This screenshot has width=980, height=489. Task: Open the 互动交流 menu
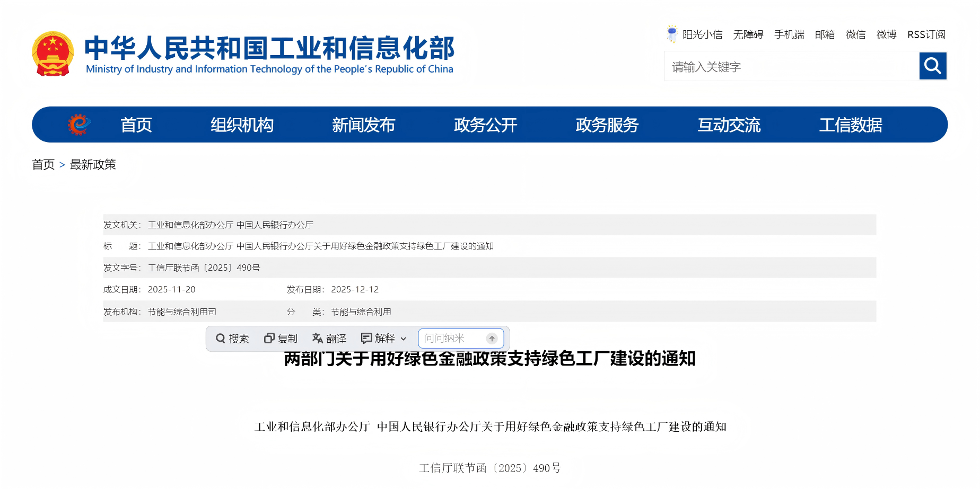tap(729, 125)
